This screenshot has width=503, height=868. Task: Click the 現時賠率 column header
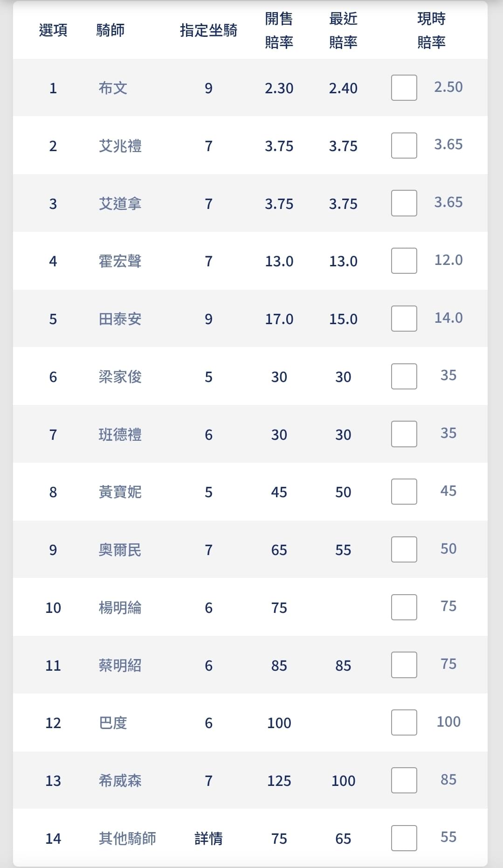(x=431, y=30)
